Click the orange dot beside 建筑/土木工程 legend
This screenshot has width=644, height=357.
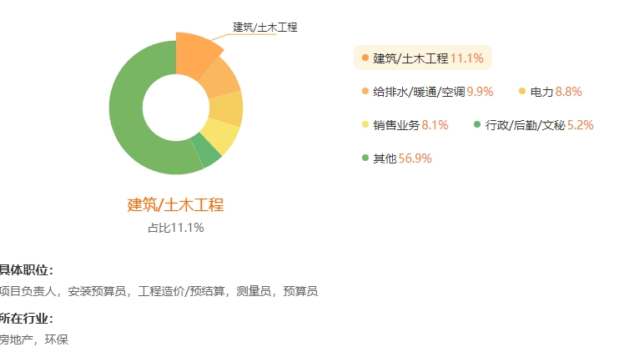pos(365,58)
